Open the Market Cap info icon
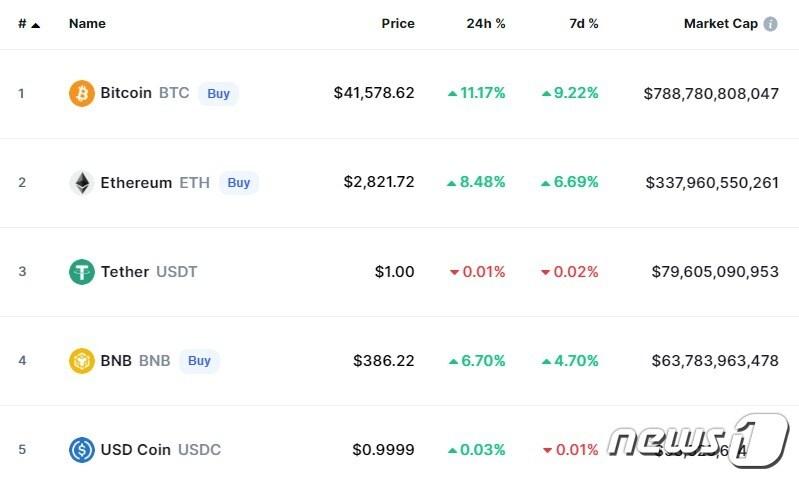 tap(770, 24)
